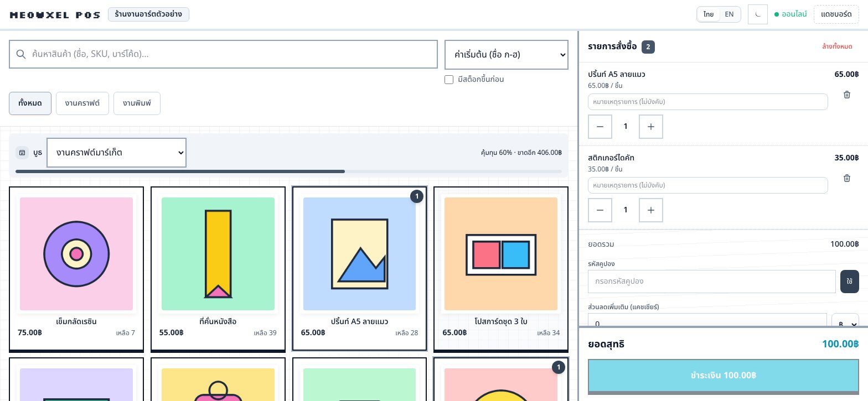Click the coupon code field กรอกรหัสคูปอง
This screenshot has width=868, height=401.
[711, 282]
